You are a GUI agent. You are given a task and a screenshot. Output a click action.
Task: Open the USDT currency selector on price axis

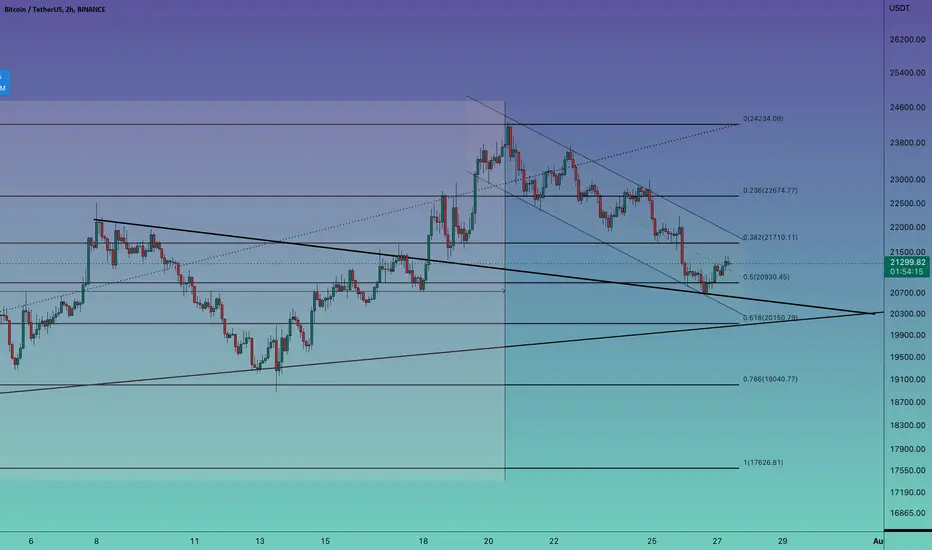[899, 8]
